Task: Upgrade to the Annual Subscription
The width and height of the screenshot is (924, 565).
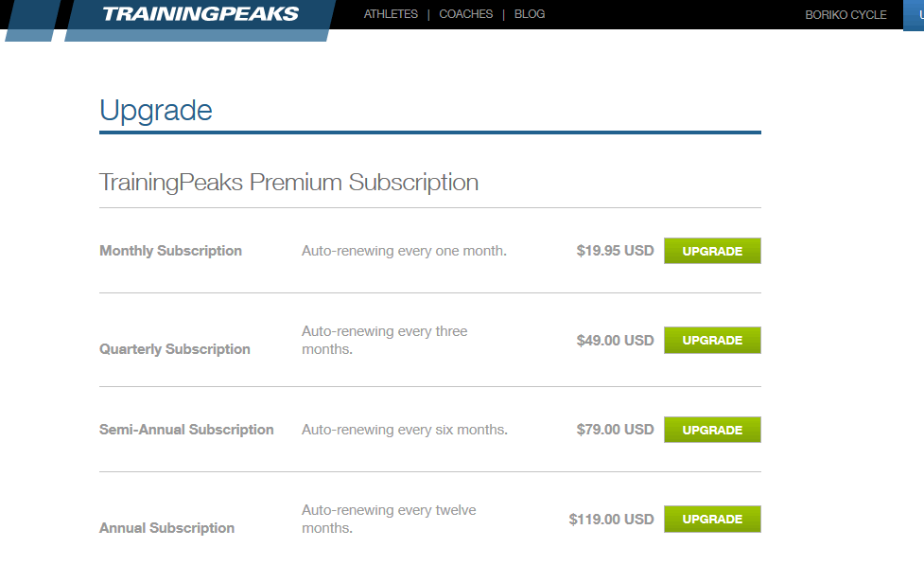Action: pos(712,519)
